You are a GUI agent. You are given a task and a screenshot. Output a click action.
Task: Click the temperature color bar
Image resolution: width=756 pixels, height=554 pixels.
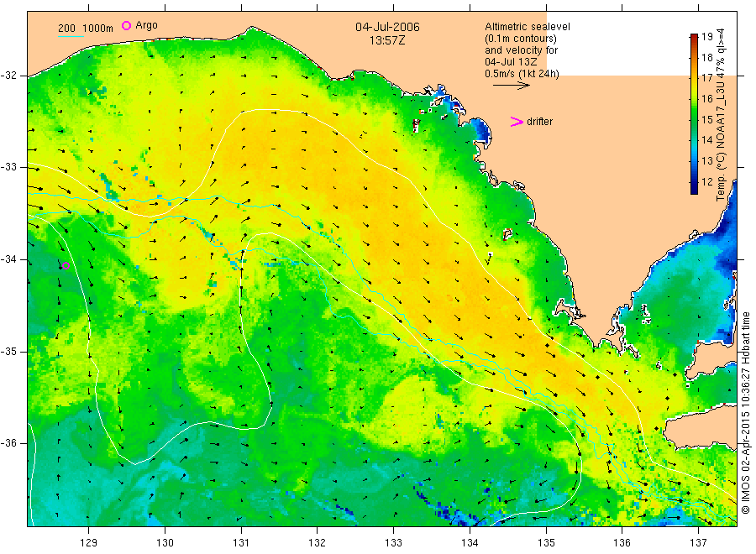pyautogui.click(x=694, y=113)
